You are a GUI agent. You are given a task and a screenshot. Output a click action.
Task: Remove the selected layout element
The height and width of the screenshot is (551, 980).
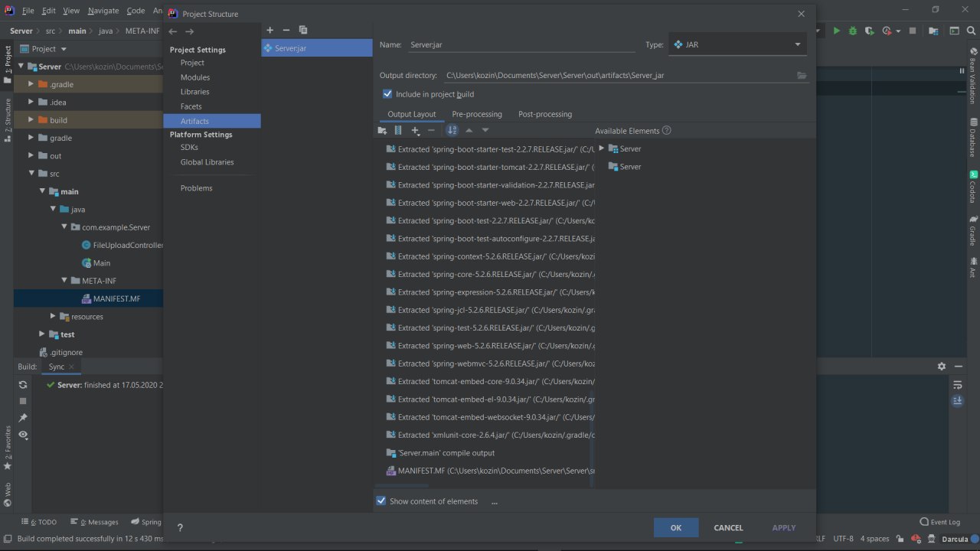pos(431,130)
